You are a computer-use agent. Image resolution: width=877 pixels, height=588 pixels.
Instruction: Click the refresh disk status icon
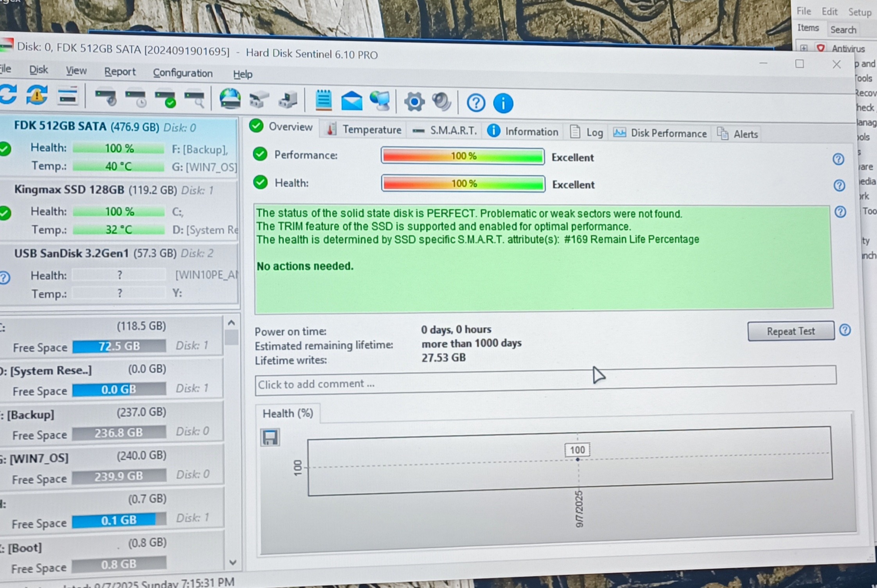point(9,94)
